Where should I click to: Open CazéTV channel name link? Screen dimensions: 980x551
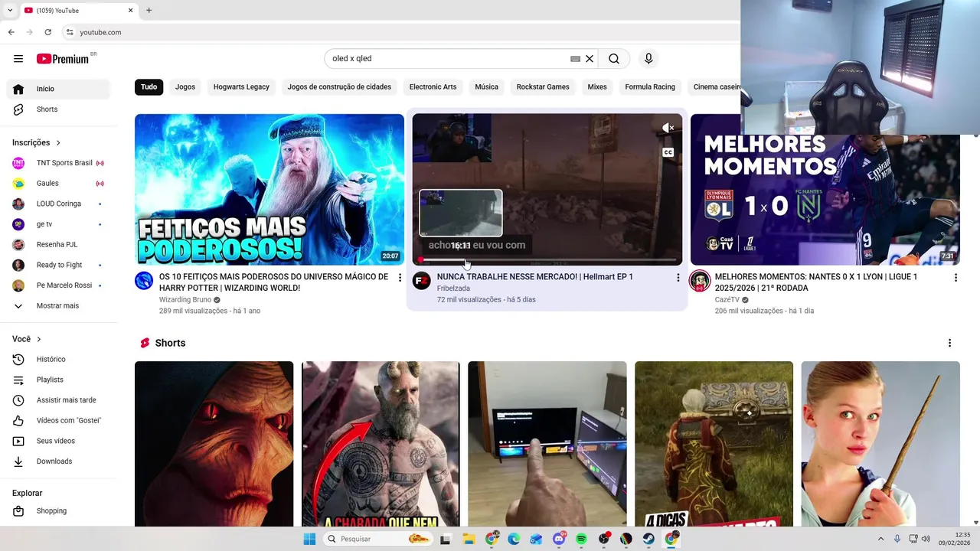(727, 300)
